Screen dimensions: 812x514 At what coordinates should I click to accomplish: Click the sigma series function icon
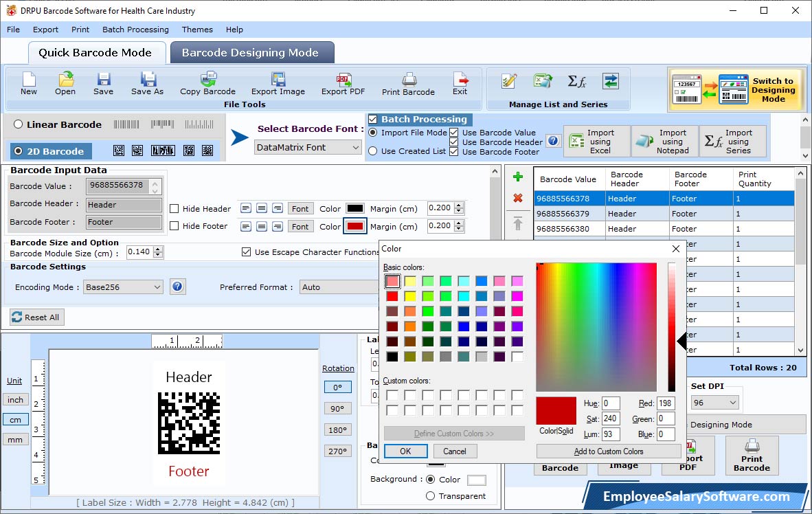[x=576, y=81]
